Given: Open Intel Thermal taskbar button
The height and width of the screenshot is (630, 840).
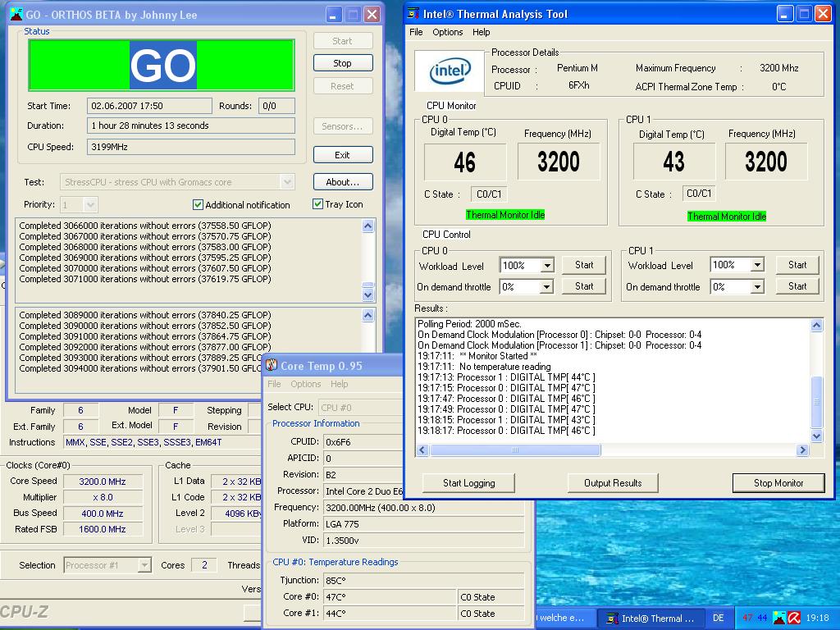Looking at the screenshot, I should point(650,619).
